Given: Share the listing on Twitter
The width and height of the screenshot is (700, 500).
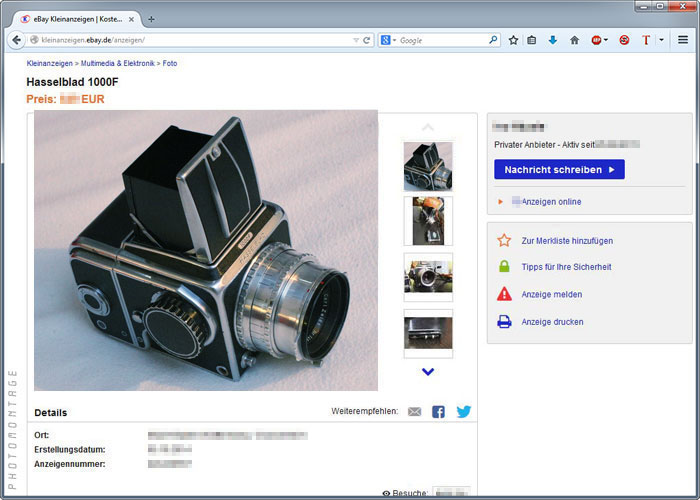Looking at the screenshot, I should tap(463, 412).
